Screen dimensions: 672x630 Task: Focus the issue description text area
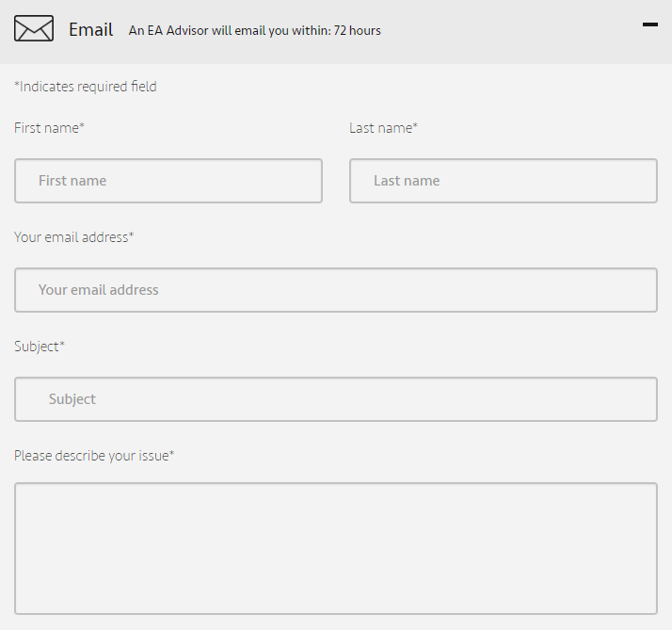[336, 548]
